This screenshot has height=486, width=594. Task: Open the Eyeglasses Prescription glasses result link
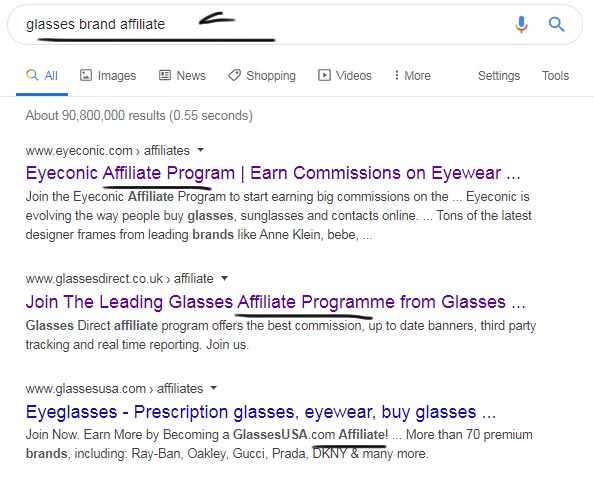point(261,412)
